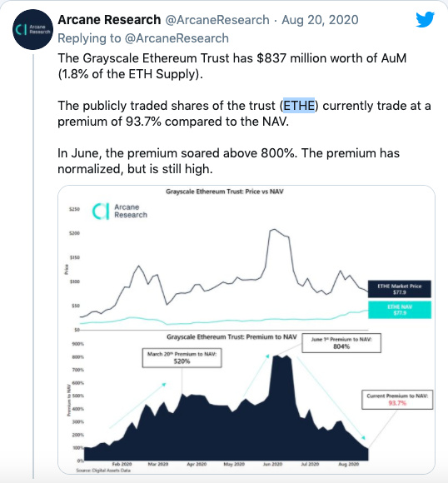Viewport: 448px width, 483px height.
Task: Open the Aug 20, 2020 timestamp
Action: pyautogui.click(x=320, y=20)
